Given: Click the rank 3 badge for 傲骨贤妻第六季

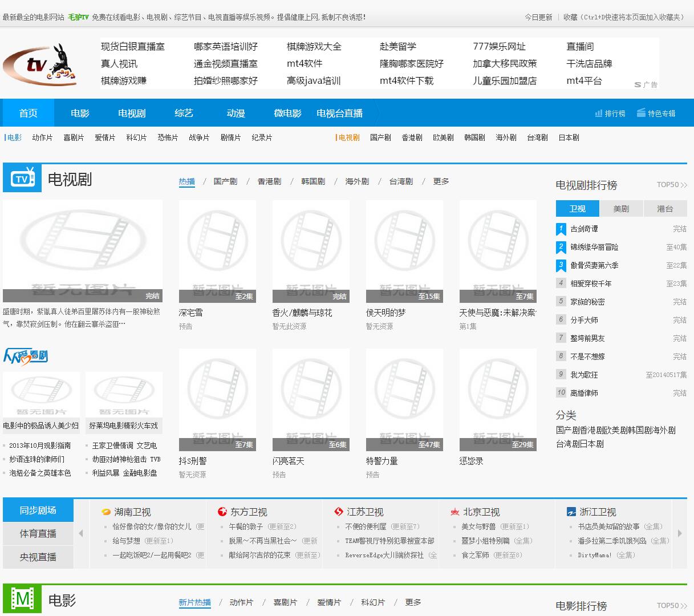Looking at the screenshot, I should [x=561, y=266].
